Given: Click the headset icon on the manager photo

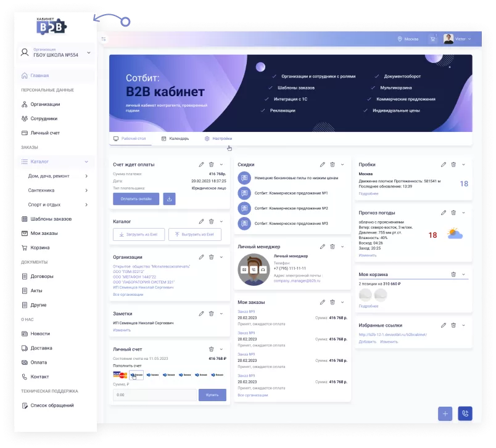Looking at the screenshot, I should click(262, 270).
